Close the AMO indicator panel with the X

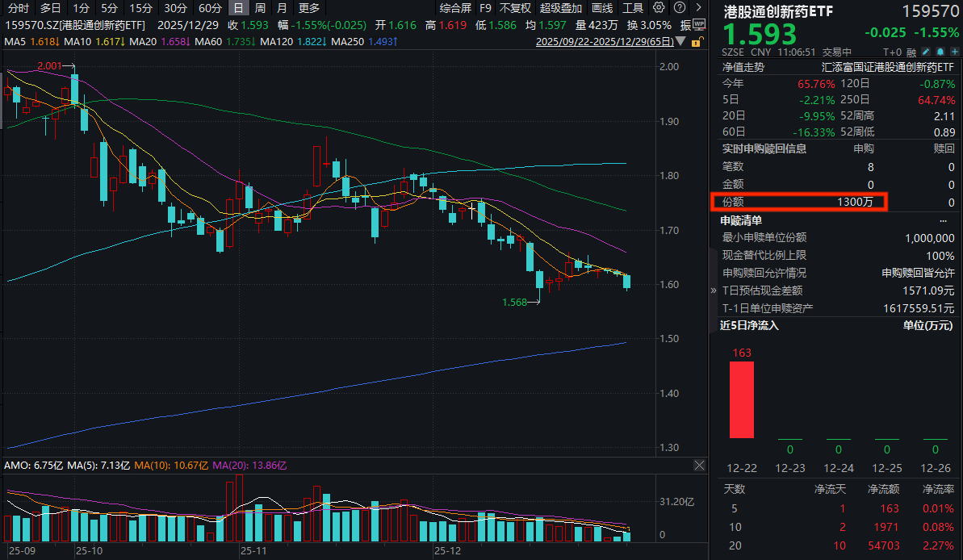point(700,466)
